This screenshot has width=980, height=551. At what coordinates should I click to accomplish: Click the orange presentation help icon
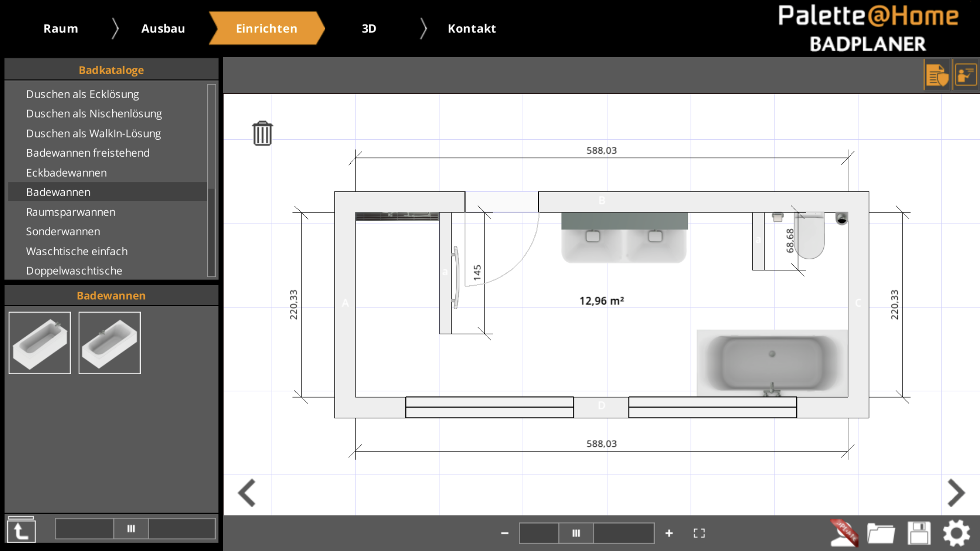coord(965,75)
